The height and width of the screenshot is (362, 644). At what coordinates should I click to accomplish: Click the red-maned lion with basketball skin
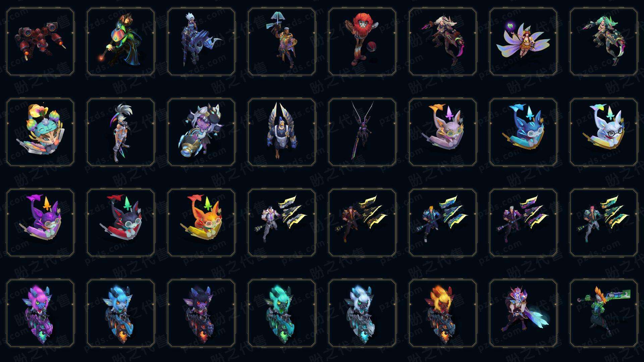(362, 42)
